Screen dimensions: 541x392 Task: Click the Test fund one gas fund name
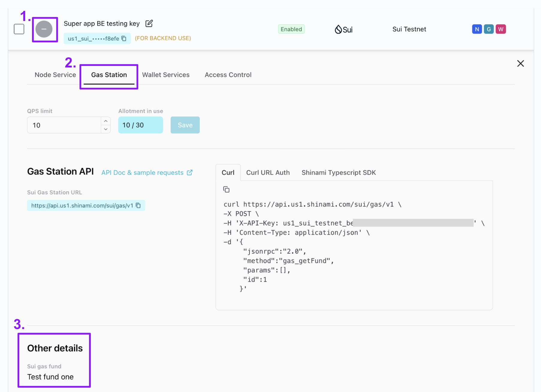tap(50, 377)
